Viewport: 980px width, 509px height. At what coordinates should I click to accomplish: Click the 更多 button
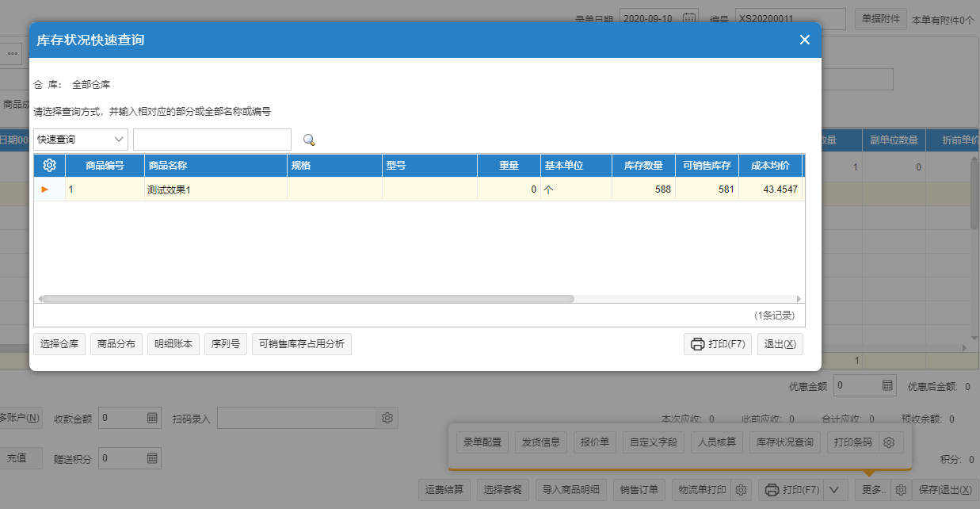point(872,490)
